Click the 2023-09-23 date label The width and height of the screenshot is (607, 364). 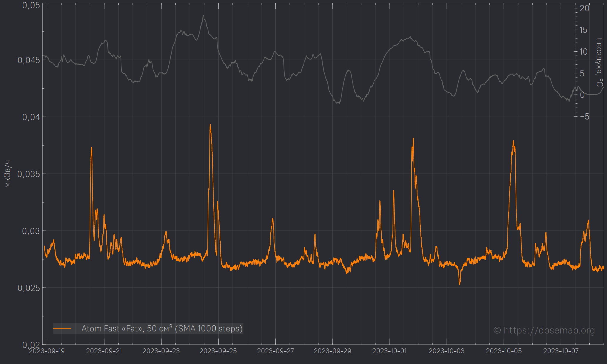pyautogui.click(x=161, y=351)
